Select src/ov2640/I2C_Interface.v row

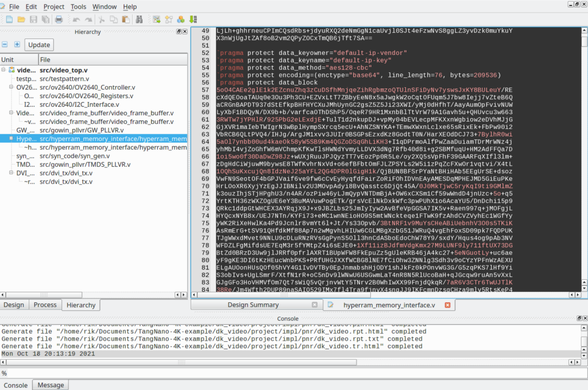click(x=94, y=104)
